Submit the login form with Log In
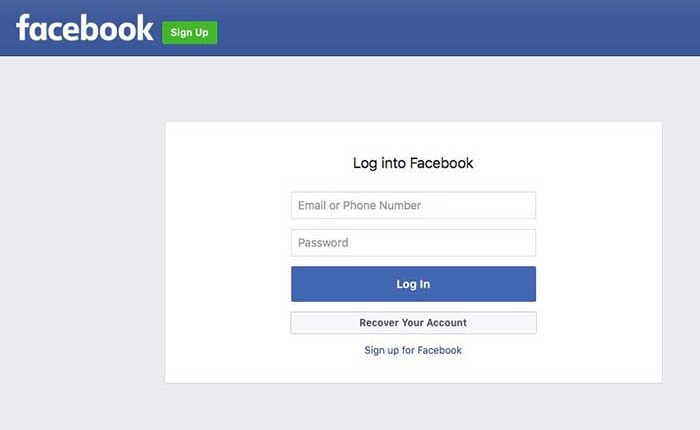Viewport: 700px width, 430px height. [x=413, y=284]
